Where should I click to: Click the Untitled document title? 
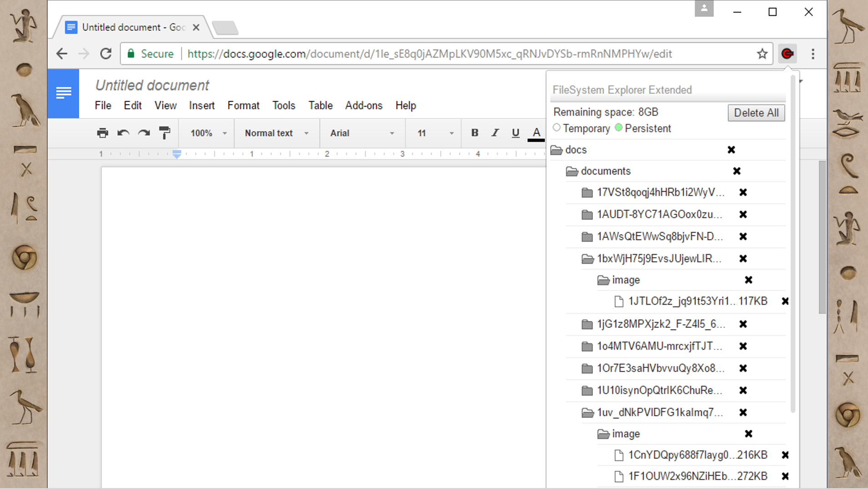coord(152,85)
